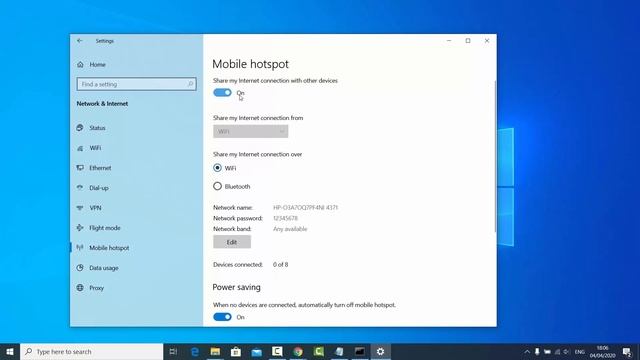
Task: Open the black terminal app in taskbar
Action: [x=360, y=351]
